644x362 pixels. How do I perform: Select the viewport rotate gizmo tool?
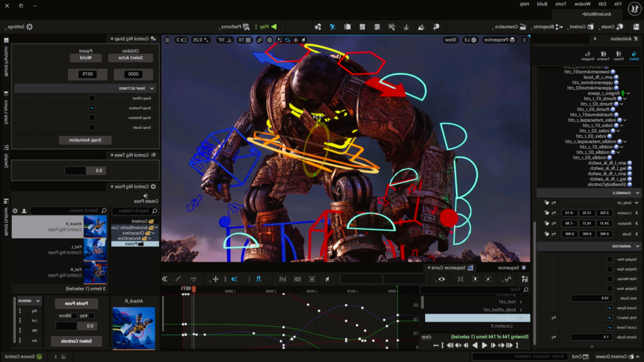click(287, 40)
